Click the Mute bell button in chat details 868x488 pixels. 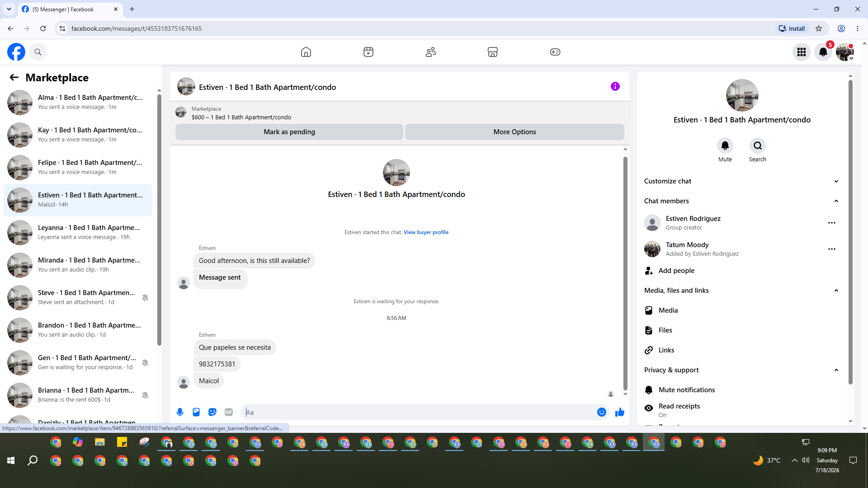[725, 145]
